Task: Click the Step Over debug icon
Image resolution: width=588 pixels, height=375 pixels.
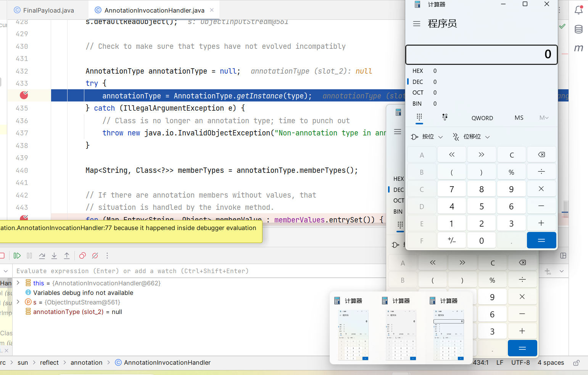Action: click(42, 256)
